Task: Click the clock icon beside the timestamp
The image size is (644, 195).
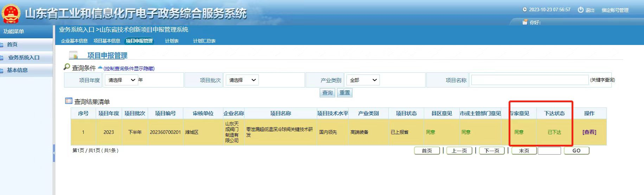Action: coord(525,10)
